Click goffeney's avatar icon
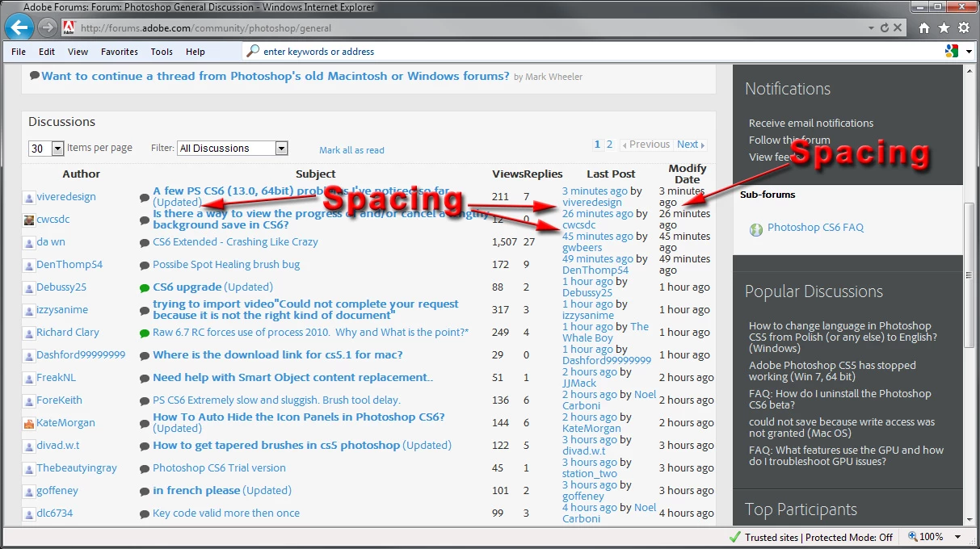Image resolution: width=980 pixels, height=549 pixels. pos(29,491)
